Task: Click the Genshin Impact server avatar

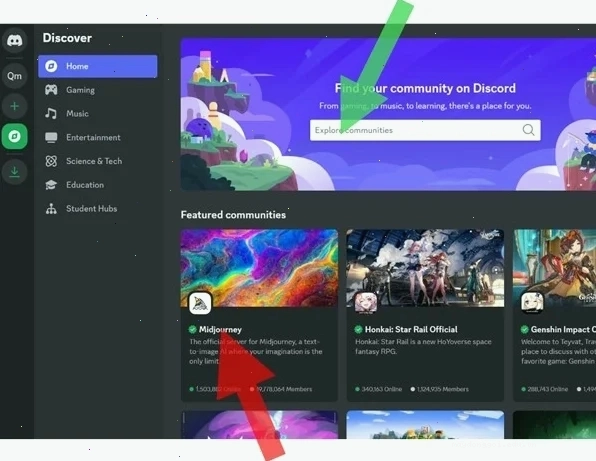Action: [532, 303]
